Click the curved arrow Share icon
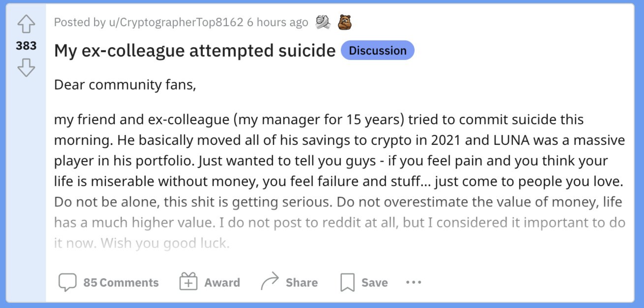The width and height of the screenshot is (644, 308). (269, 281)
